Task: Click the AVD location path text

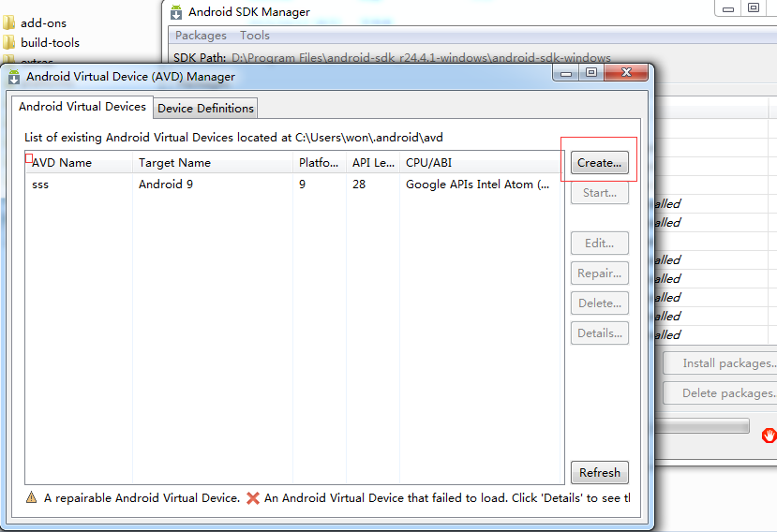Action: (369, 137)
